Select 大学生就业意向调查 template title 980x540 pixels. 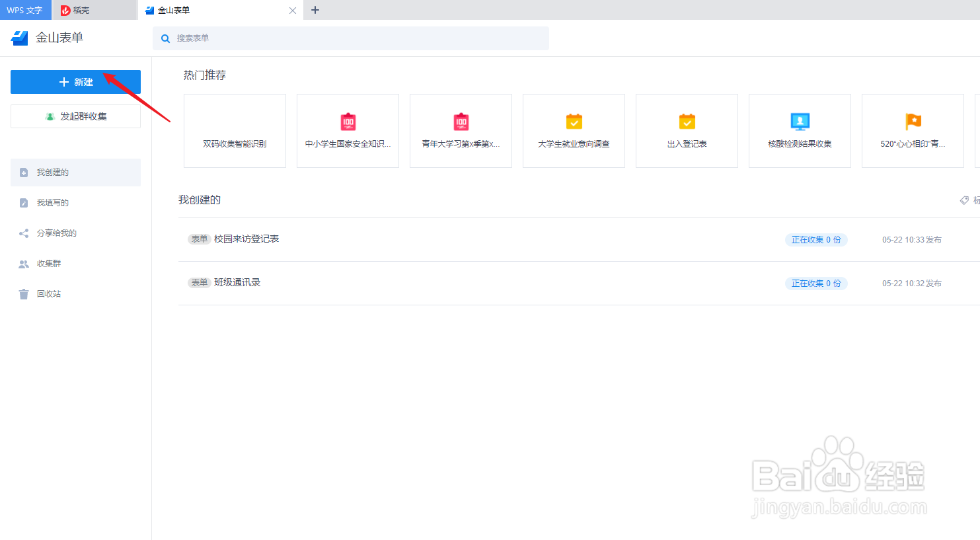coord(574,144)
